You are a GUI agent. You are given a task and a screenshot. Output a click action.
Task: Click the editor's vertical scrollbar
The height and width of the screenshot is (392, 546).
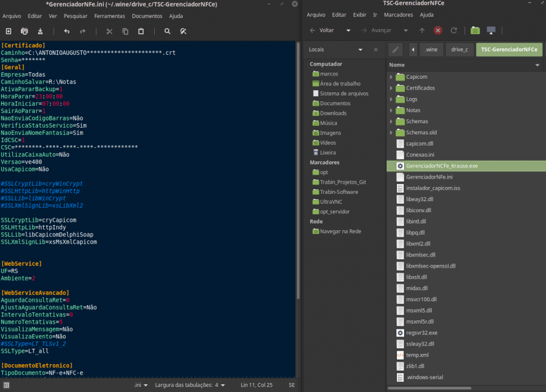(x=298, y=170)
